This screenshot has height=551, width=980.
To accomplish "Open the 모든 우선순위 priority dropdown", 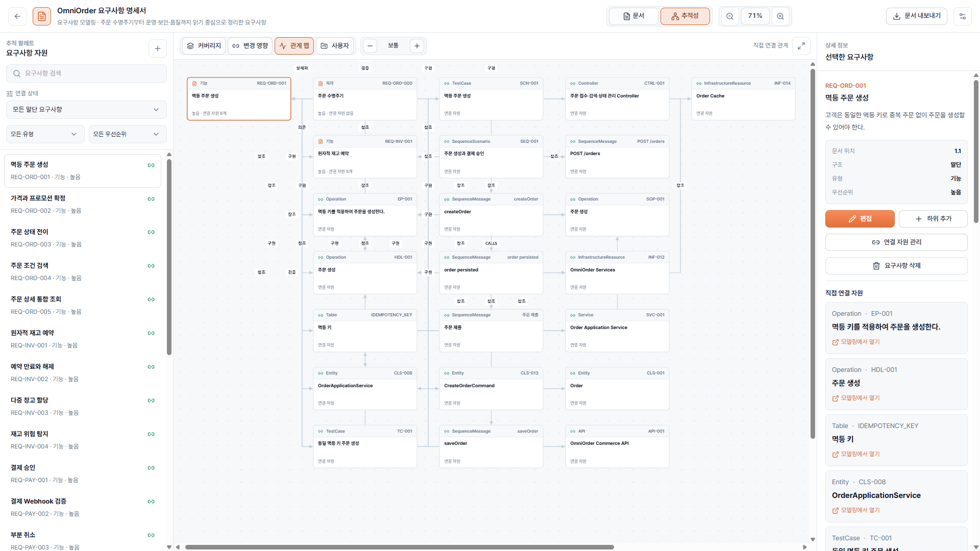I will click(128, 134).
